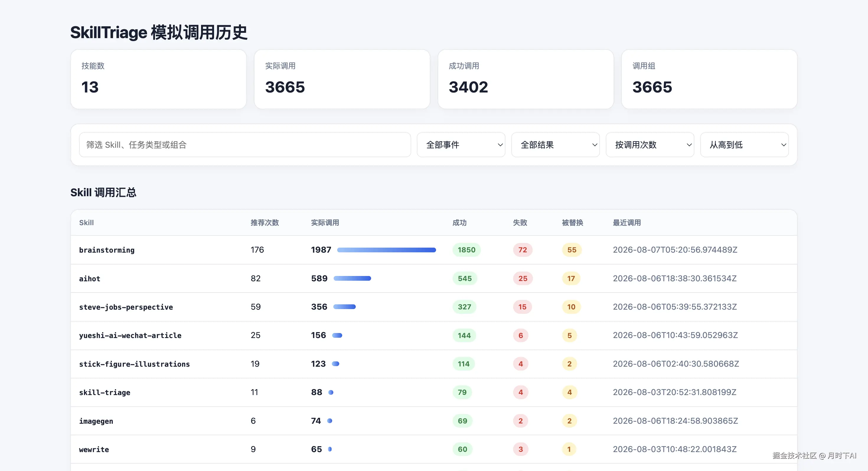This screenshot has height=471, width=868.
Task: Click the 调用组 summary card
Action: (x=709, y=79)
